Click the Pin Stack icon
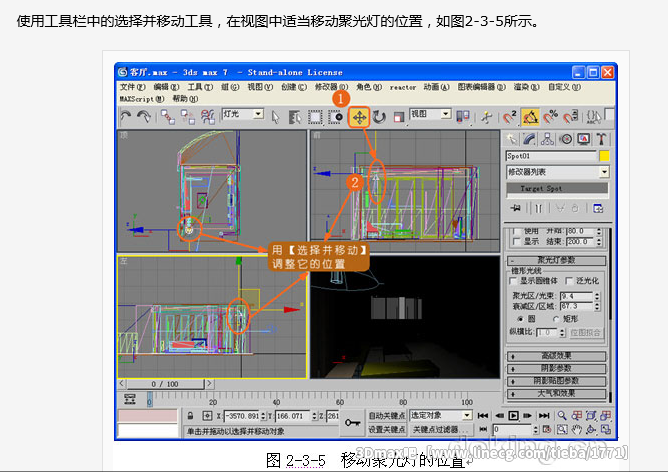 (515, 208)
